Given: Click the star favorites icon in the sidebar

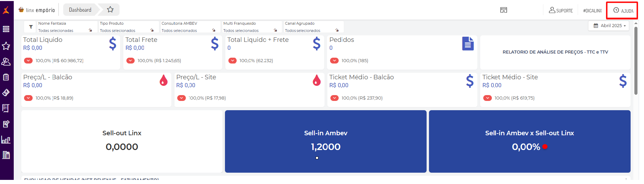Looking at the screenshot, I should coord(6,46).
